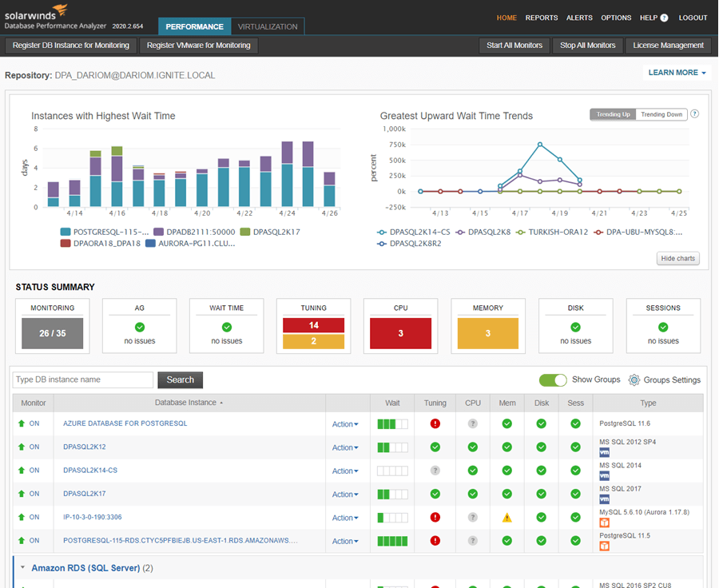Open Action menu for POSTGRESQL-115-RDS row
719x588 pixels.
click(x=345, y=541)
